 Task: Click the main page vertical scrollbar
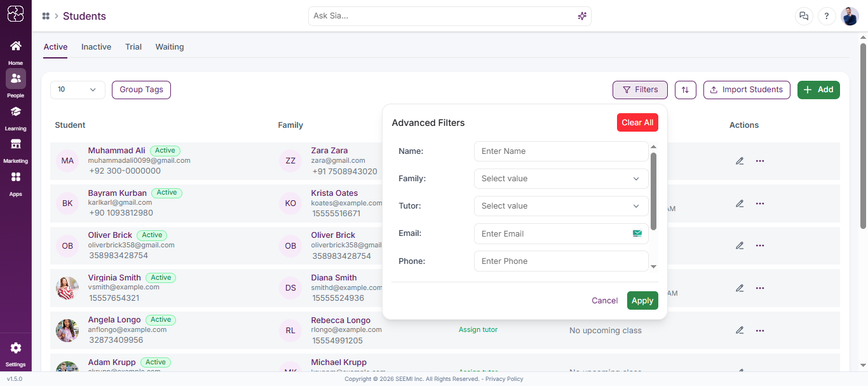863,135
